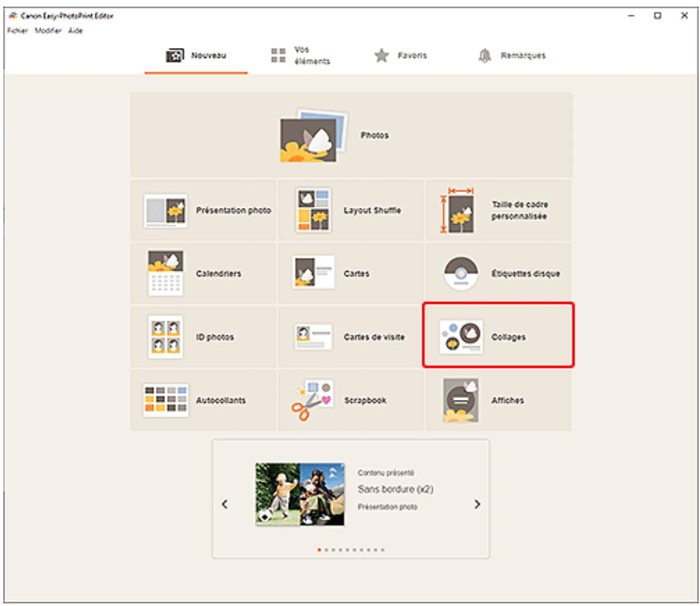This screenshot has height=606, width=700.
Task: Click the Cartes de visite icon
Action: click(x=313, y=337)
